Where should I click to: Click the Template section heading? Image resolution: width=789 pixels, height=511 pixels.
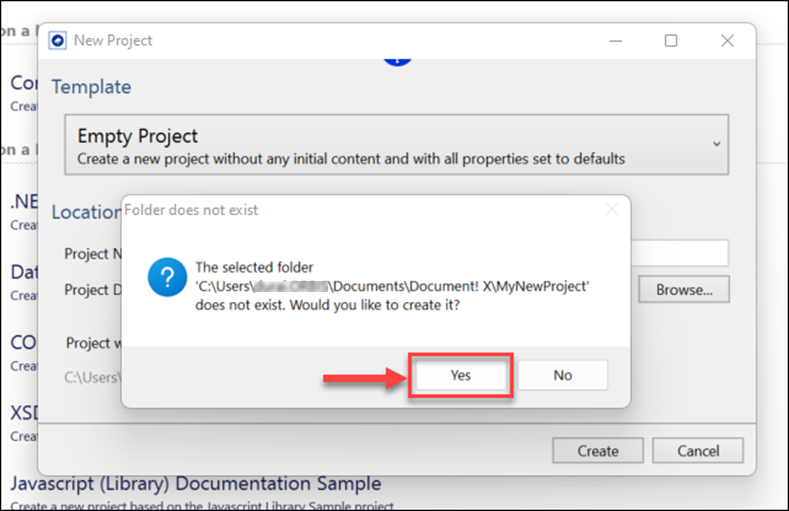pyautogui.click(x=91, y=87)
